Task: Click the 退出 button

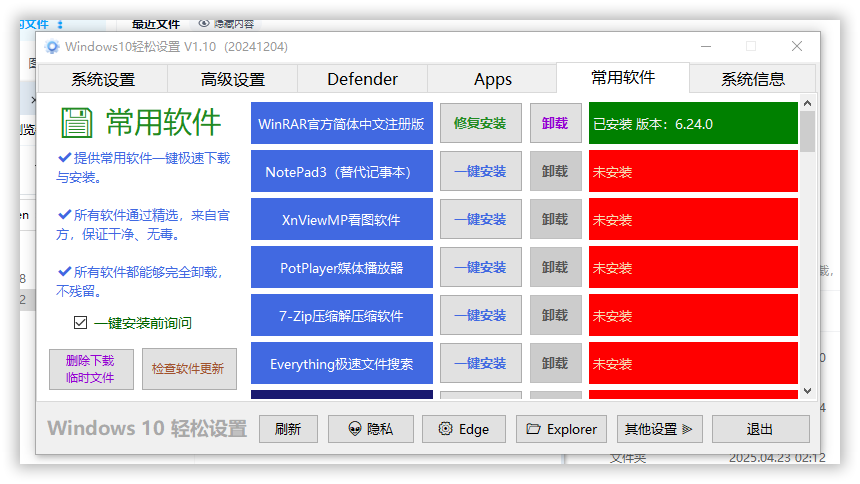Action: 760,429
